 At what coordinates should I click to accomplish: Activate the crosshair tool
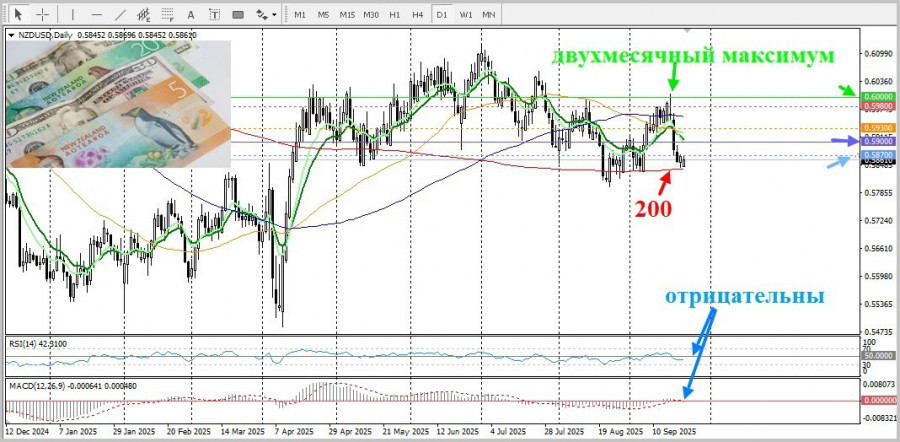point(42,14)
